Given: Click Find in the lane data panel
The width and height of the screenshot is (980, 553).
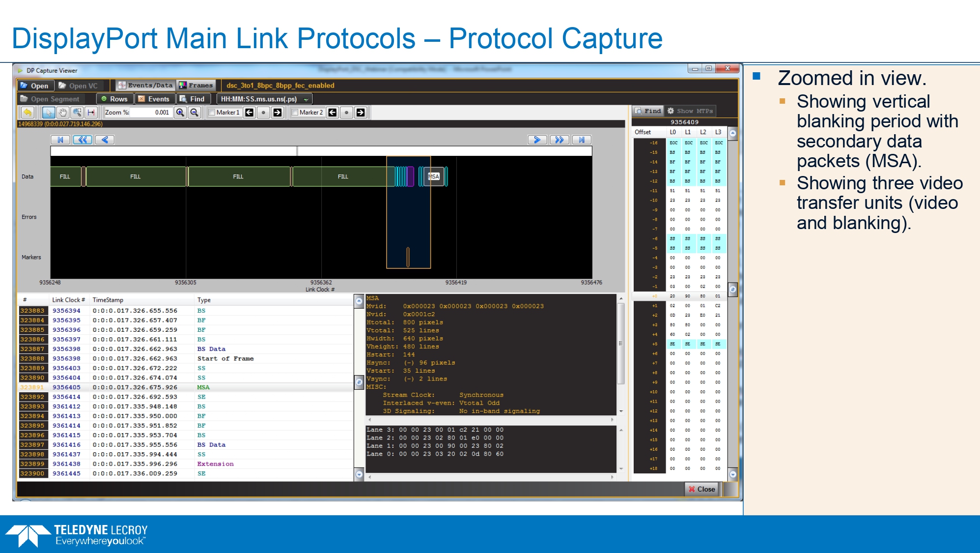Looking at the screenshot, I should click(x=648, y=111).
